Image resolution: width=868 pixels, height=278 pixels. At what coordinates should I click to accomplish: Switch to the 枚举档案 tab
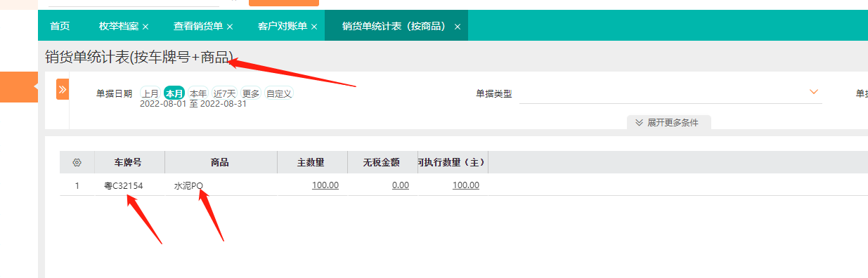pos(119,26)
